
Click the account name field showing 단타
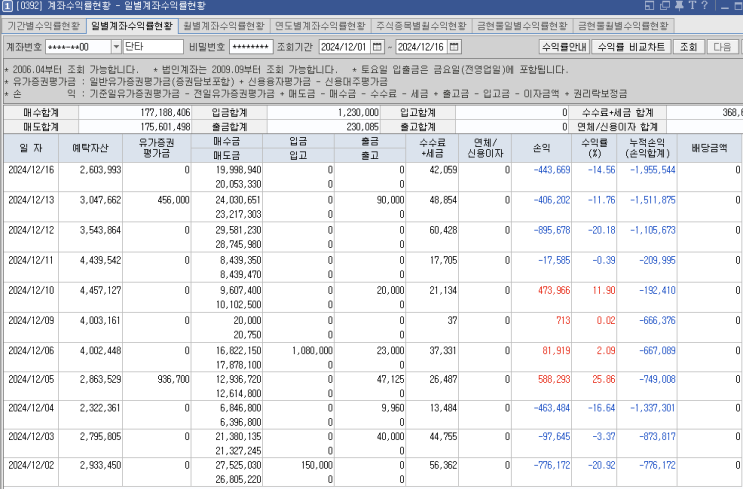[x=153, y=47]
